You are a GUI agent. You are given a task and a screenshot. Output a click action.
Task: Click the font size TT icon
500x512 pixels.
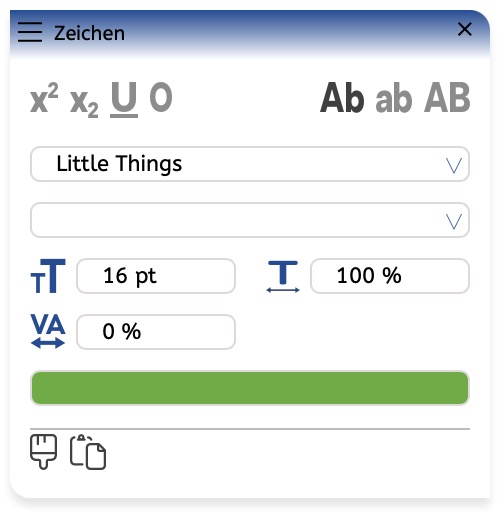(48, 276)
